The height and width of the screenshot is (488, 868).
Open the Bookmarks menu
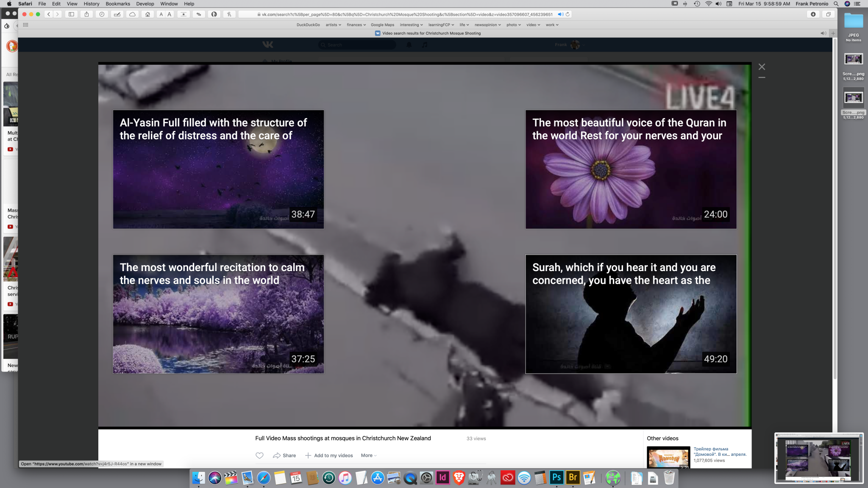[x=117, y=4]
